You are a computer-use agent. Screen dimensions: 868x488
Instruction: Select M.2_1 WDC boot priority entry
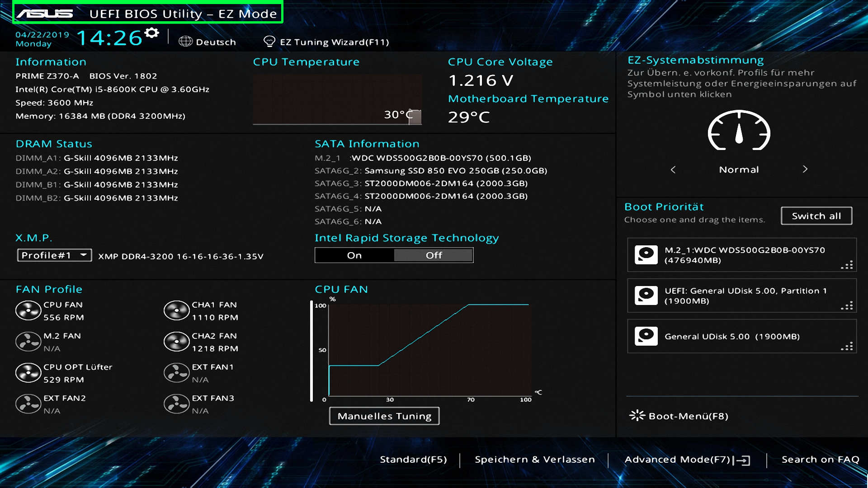coord(741,255)
